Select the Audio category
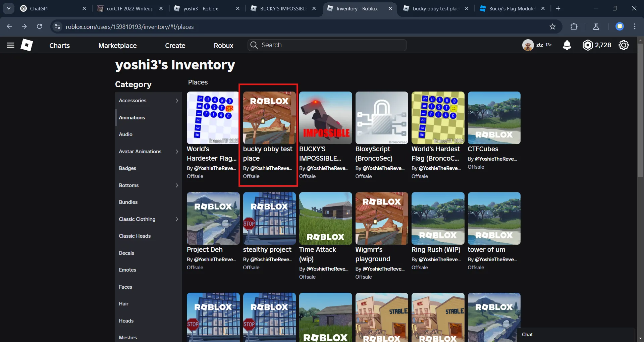Viewport: 644px width, 342px height. pyautogui.click(x=148, y=134)
